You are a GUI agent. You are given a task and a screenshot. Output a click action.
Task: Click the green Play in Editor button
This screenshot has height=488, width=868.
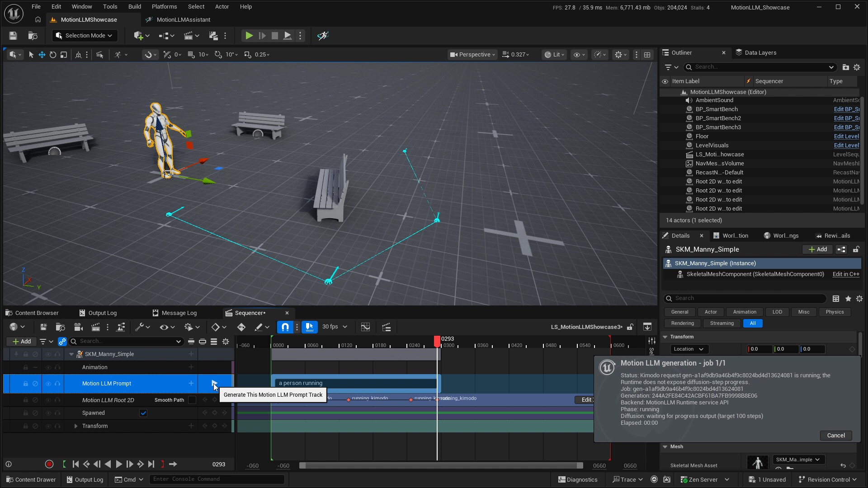[x=249, y=36]
